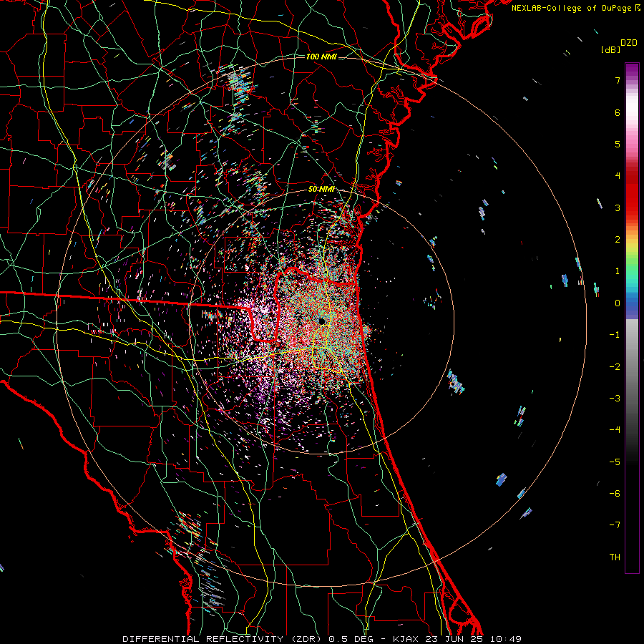644x644 pixels.
Task: Click the -3 value on color scale
Action: pos(615,398)
